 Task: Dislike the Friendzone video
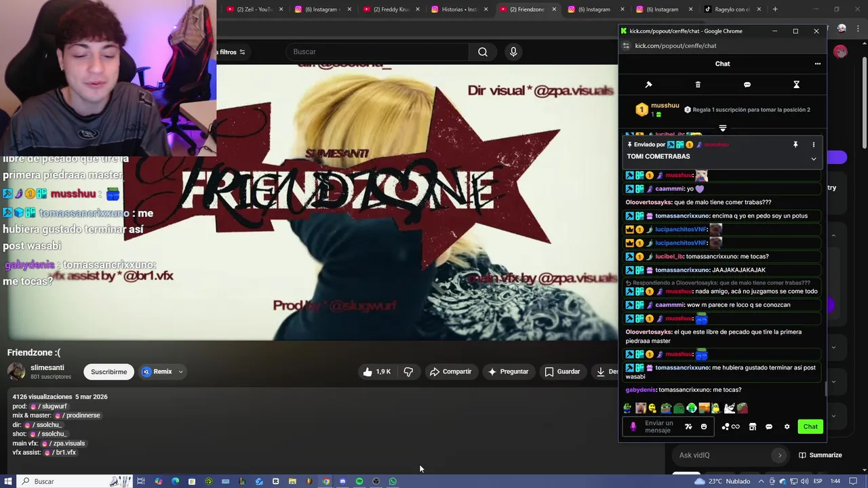coord(408,371)
